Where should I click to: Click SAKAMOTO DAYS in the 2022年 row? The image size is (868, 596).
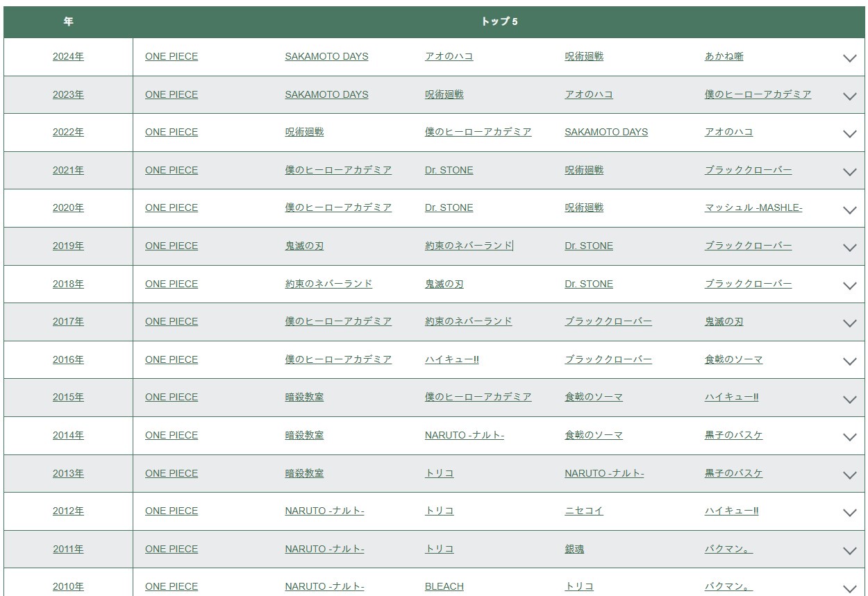(606, 132)
